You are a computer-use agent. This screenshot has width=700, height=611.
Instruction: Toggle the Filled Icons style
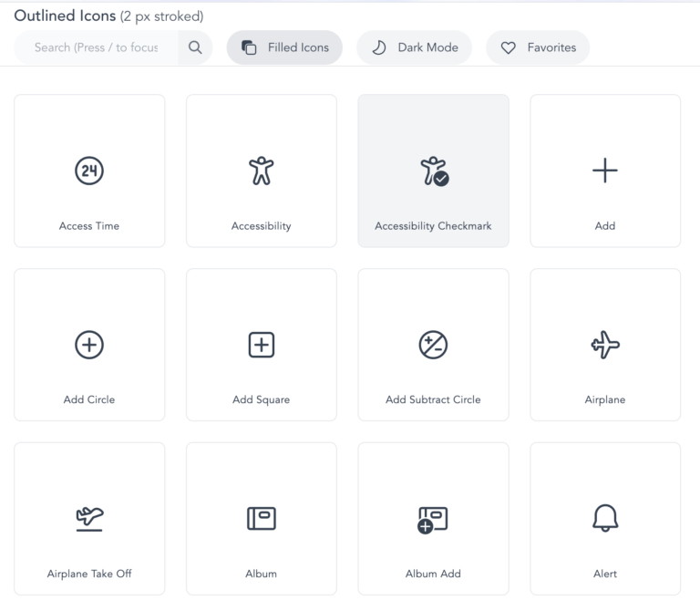coord(284,47)
